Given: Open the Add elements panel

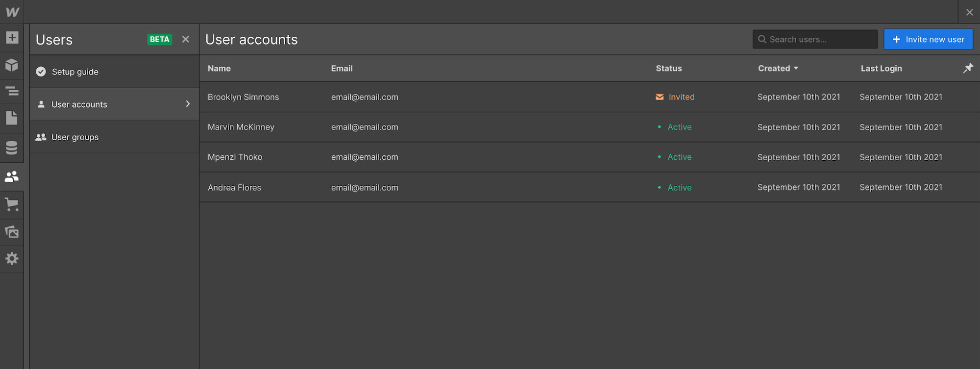Looking at the screenshot, I should (12, 38).
